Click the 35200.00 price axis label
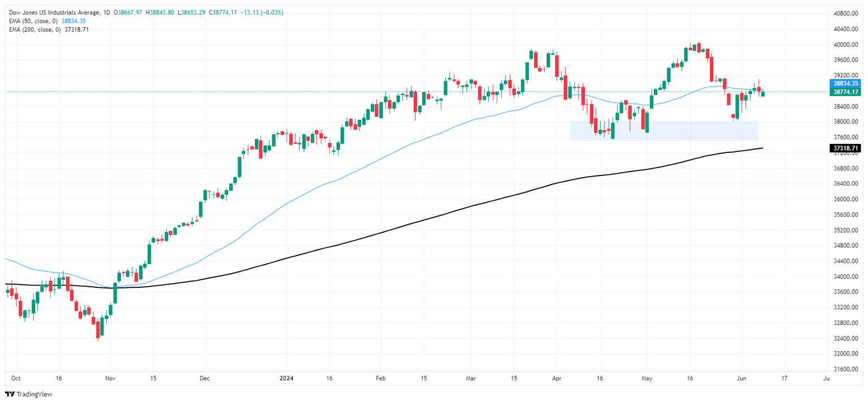 (846, 230)
